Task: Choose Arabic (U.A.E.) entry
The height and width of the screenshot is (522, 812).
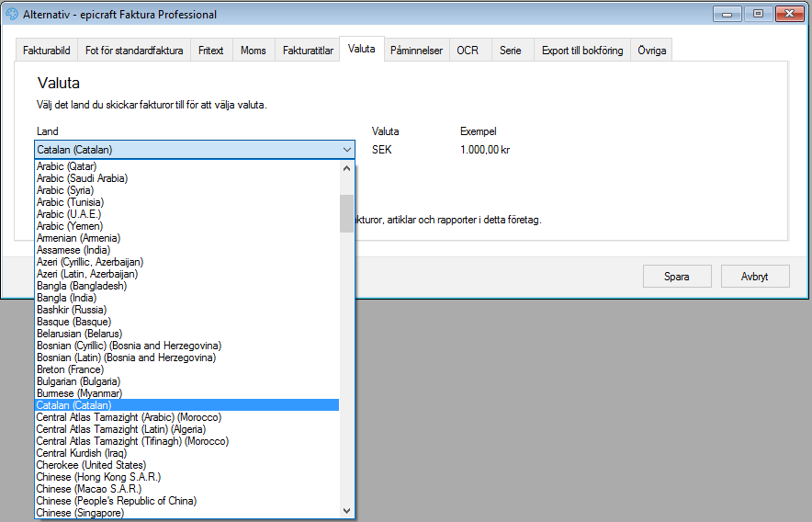Action: 187,214
